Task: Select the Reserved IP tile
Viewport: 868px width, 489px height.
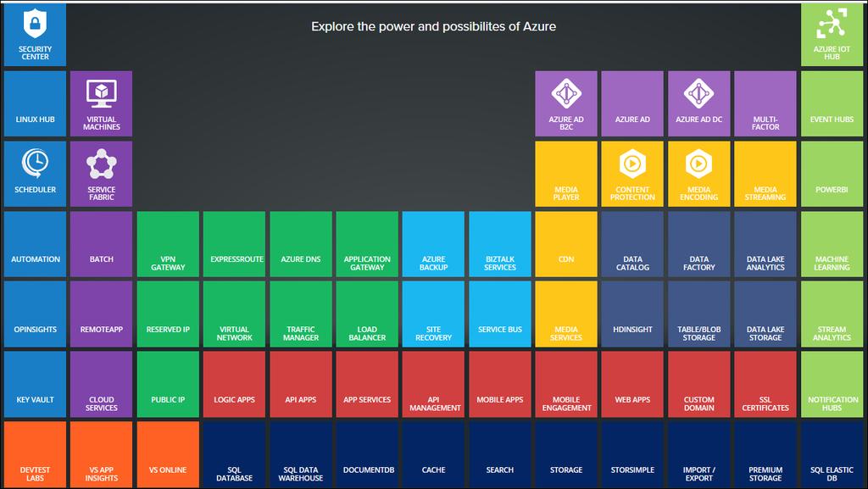Action: pos(168,314)
